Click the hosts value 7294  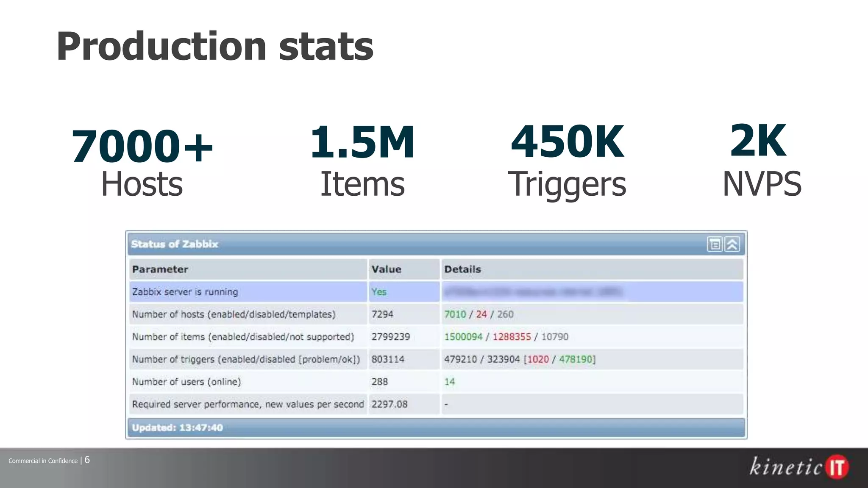click(382, 314)
